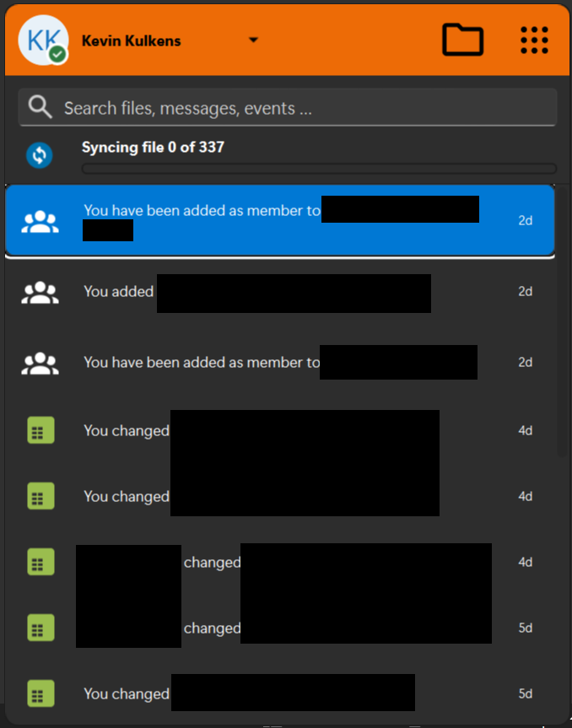
Task: Click group icon in highlighted activity row
Action: tap(40, 221)
